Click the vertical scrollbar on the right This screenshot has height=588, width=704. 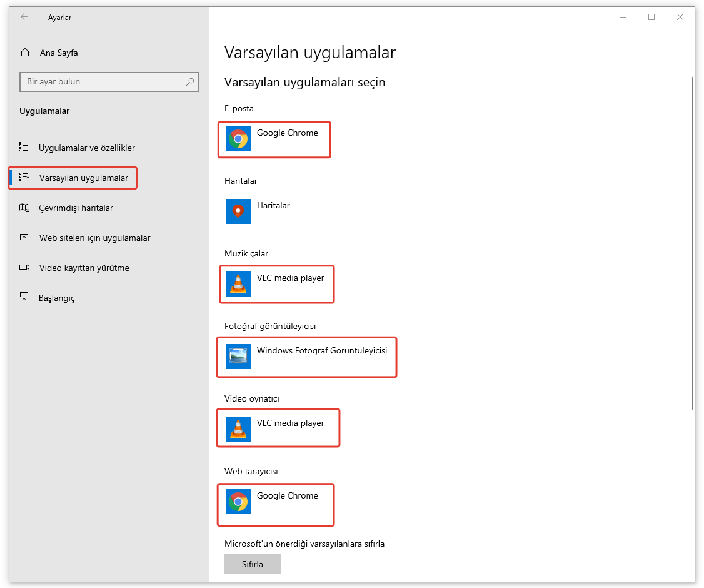692,244
